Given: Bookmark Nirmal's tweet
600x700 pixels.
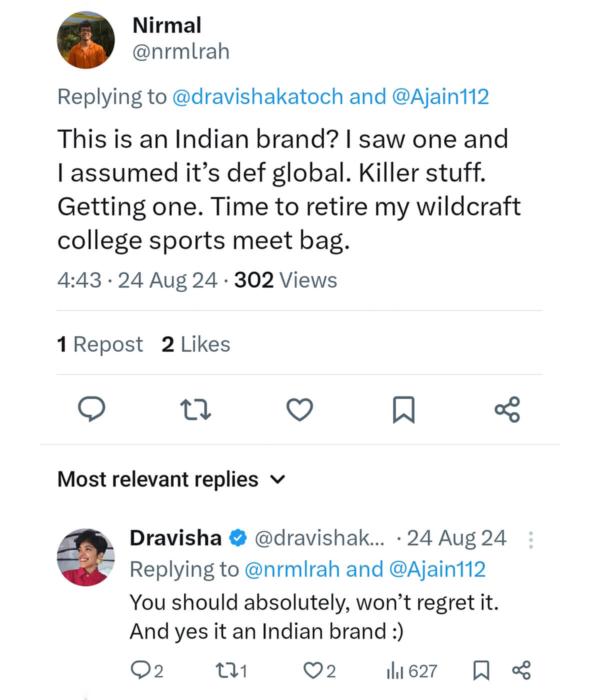Looking at the screenshot, I should pyautogui.click(x=403, y=409).
